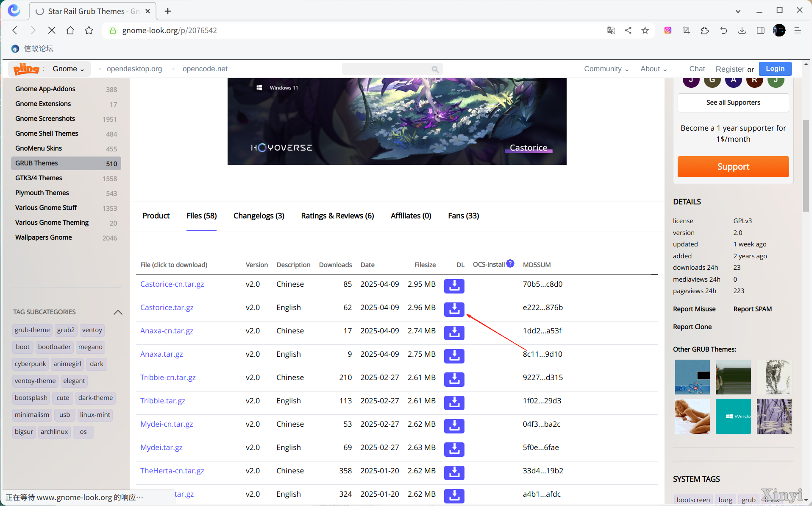
Task: Click OCS-install help question mark
Action: [x=510, y=263]
